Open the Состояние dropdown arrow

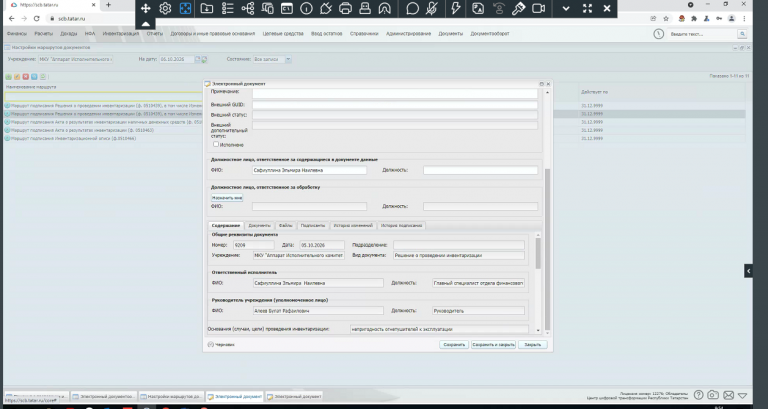pyautogui.click(x=288, y=59)
